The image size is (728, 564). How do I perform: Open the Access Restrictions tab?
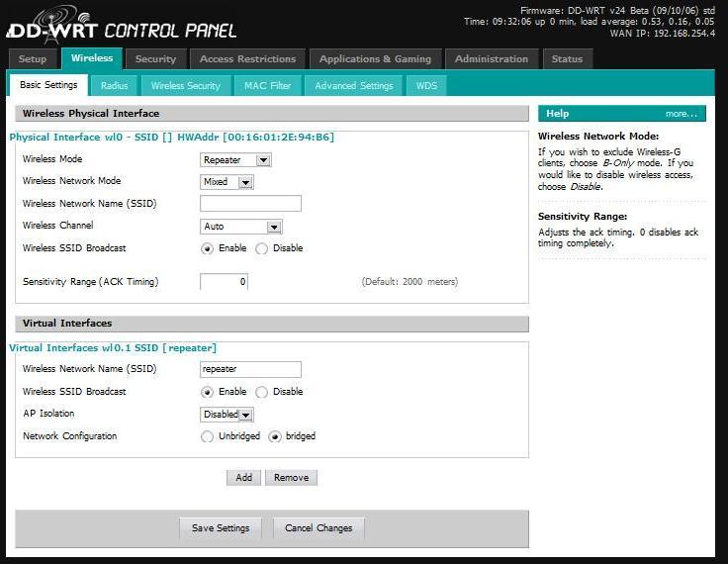(x=247, y=59)
